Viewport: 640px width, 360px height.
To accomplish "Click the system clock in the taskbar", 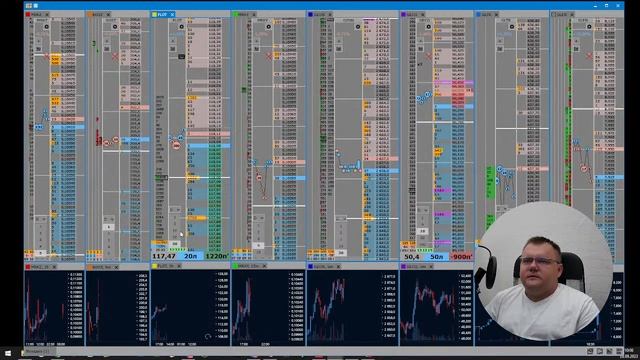I will click(x=629, y=352).
